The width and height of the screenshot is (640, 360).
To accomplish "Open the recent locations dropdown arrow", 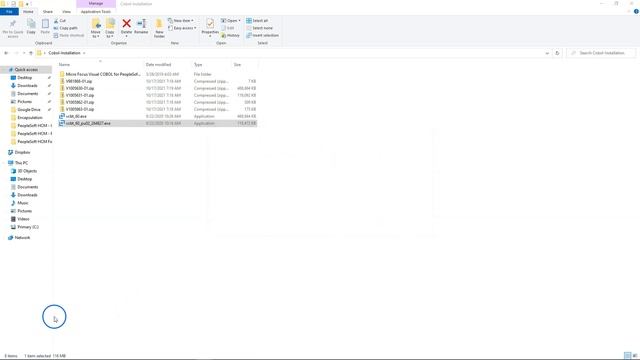I will (24, 53).
